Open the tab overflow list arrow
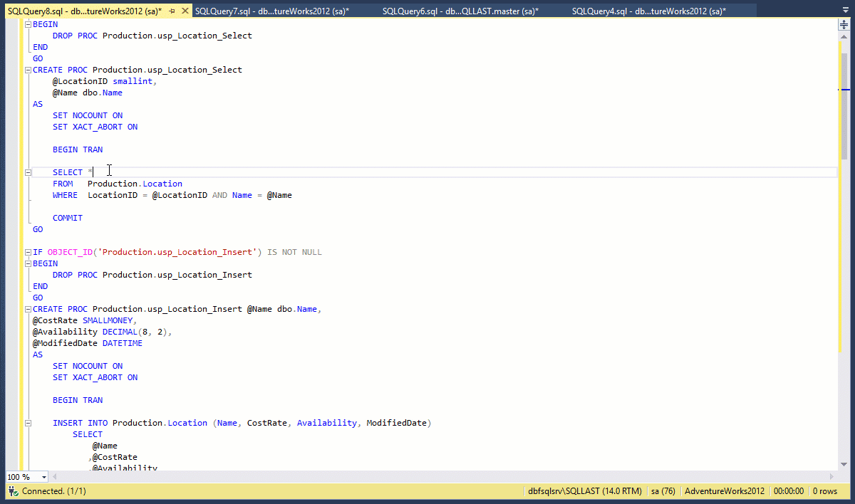 (844, 11)
